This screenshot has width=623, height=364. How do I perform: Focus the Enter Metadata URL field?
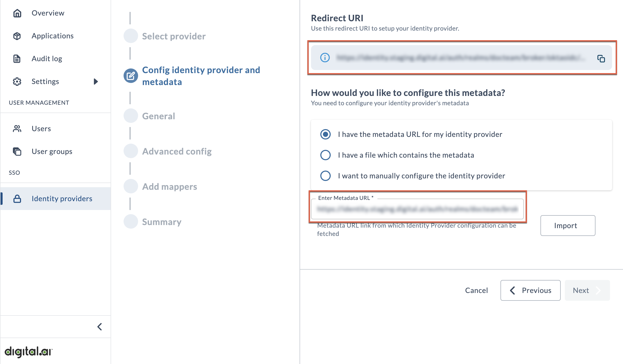pos(417,209)
